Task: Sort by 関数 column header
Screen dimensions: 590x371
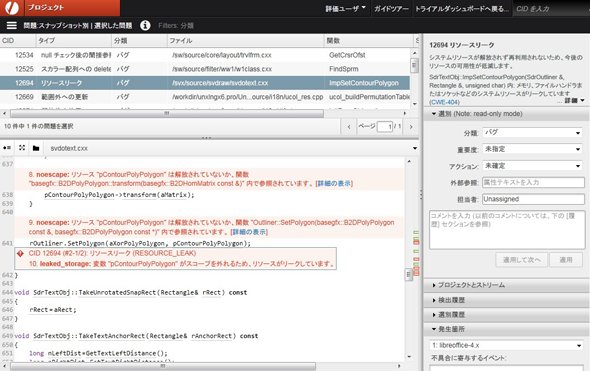Action: 369,41
